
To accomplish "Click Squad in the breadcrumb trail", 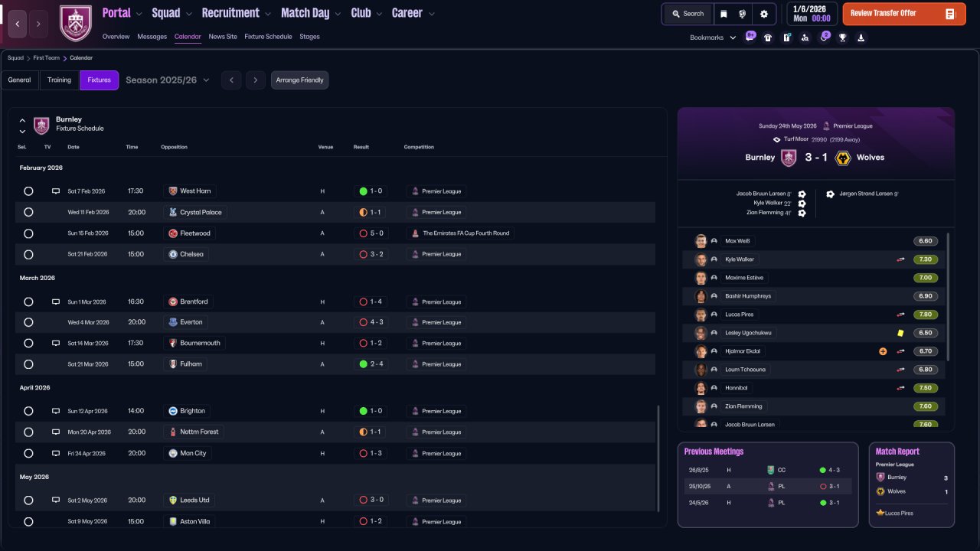I will tap(15, 58).
